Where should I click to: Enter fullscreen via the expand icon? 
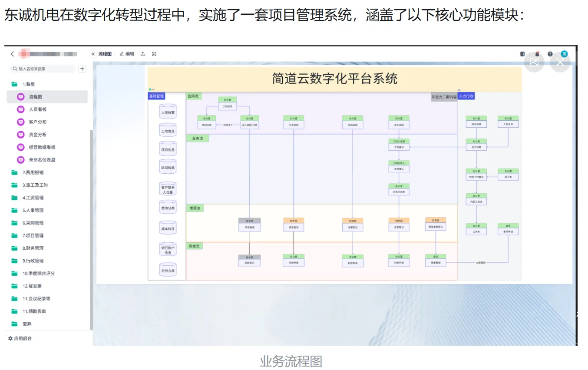click(x=154, y=54)
